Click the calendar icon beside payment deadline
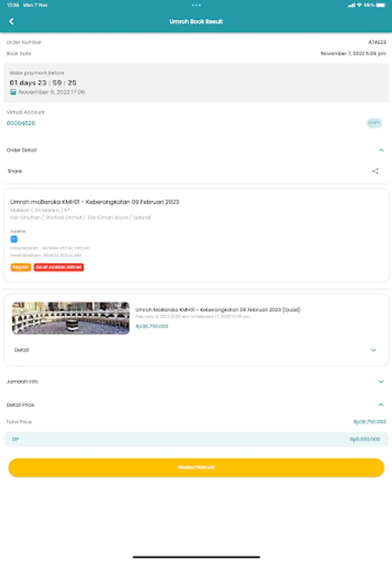Screen dimensions: 392x561 [13, 92]
